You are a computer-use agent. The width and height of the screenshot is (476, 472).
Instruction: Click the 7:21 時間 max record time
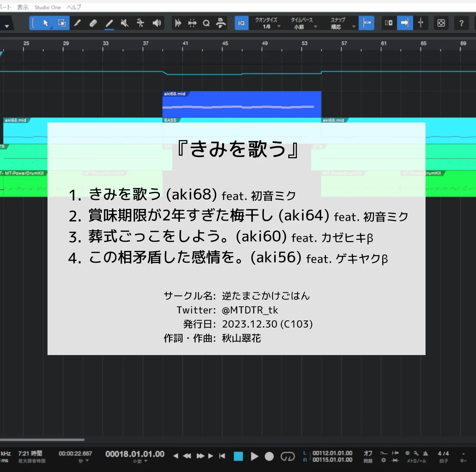tap(30, 453)
